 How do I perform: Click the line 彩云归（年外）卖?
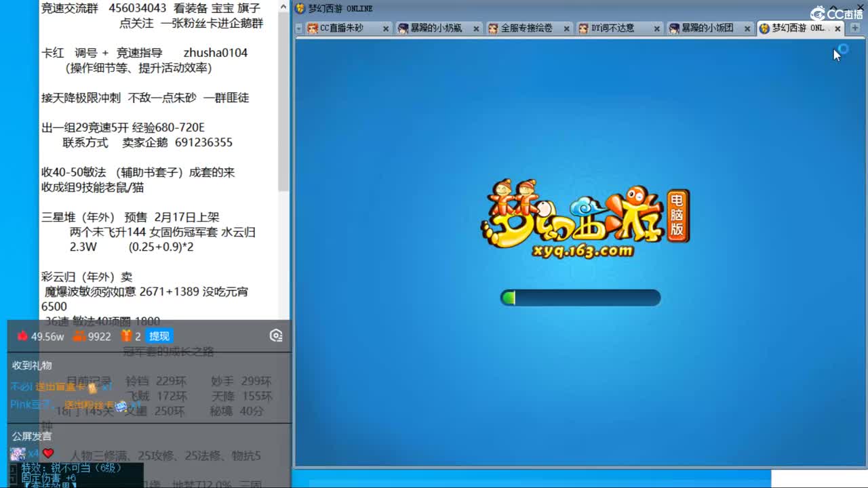pyautogui.click(x=87, y=277)
